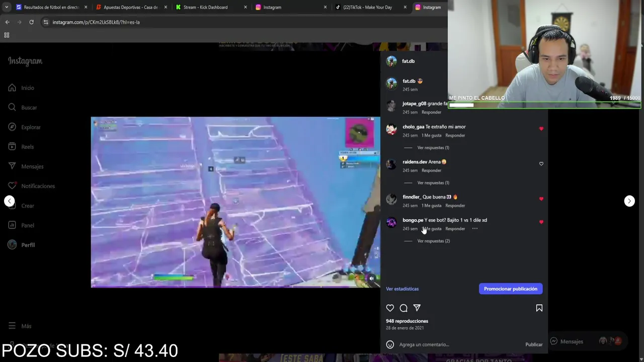Open bongo.pe comment options ellipsis
Screen dimensions: 644x362
[474, 229]
